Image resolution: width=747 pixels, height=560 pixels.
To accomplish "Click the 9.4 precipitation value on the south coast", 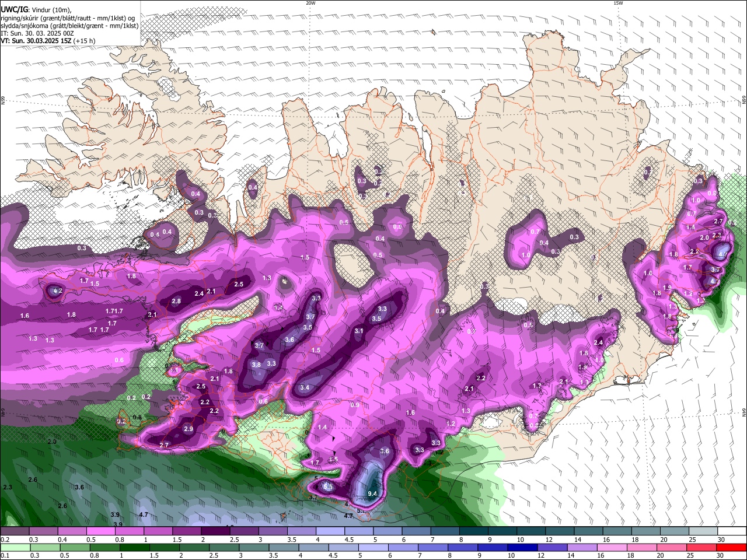I will 373,494.
